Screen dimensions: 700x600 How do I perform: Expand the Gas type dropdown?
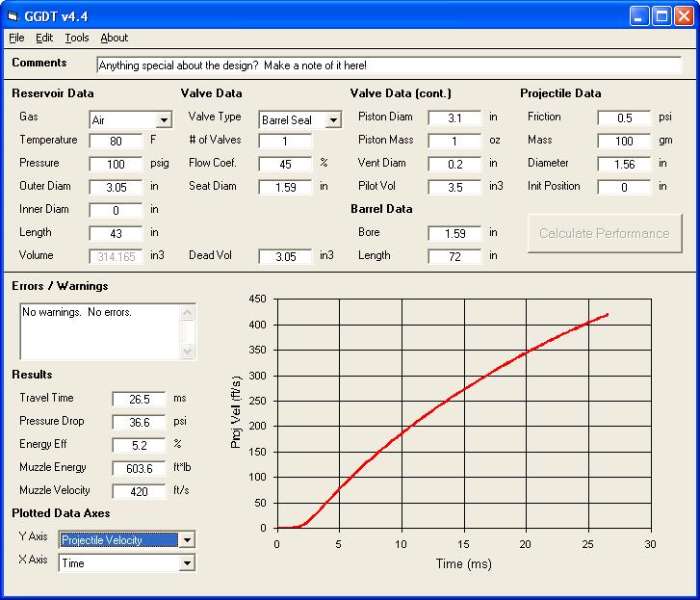tap(164, 120)
